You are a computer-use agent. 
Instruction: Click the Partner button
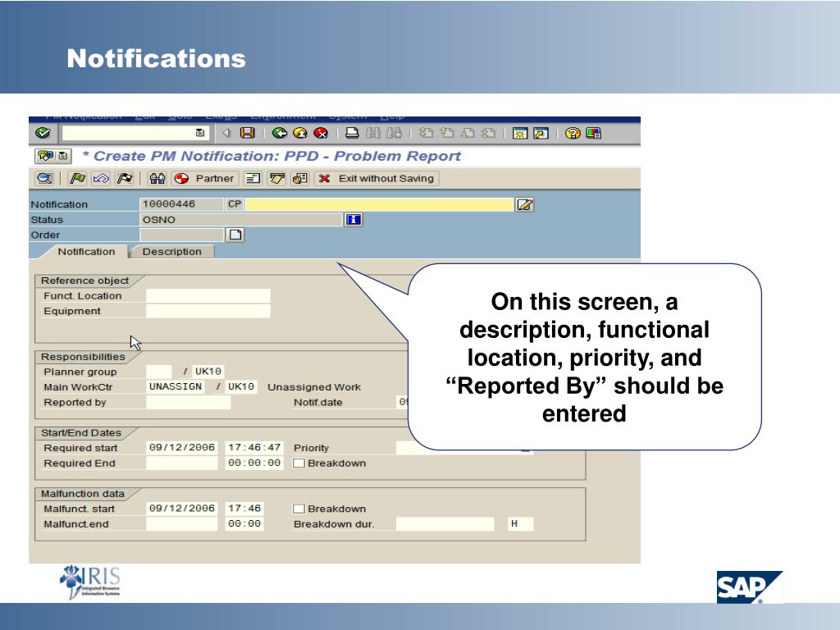pyautogui.click(x=204, y=178)
